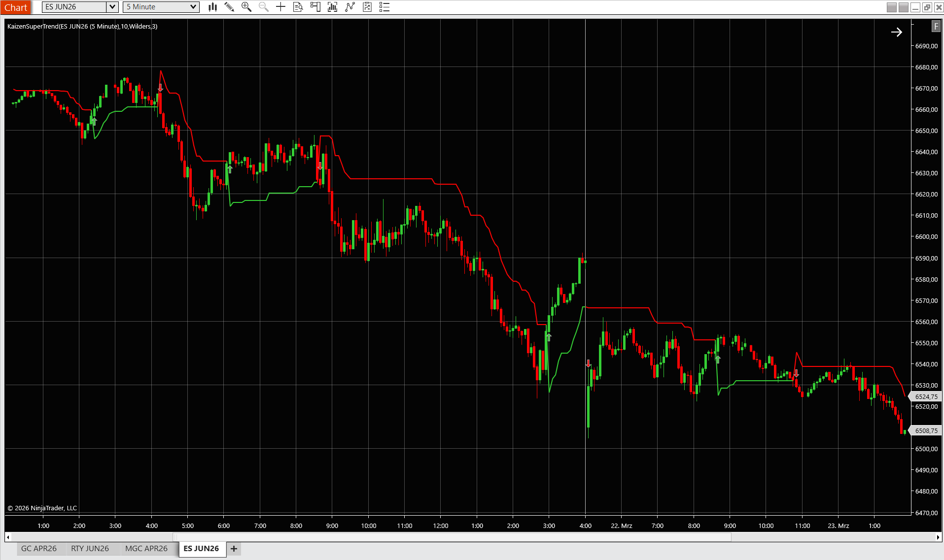944x560 pixels.
Task: Switch to the GC APR26 tab
Action: pos(39,548)
